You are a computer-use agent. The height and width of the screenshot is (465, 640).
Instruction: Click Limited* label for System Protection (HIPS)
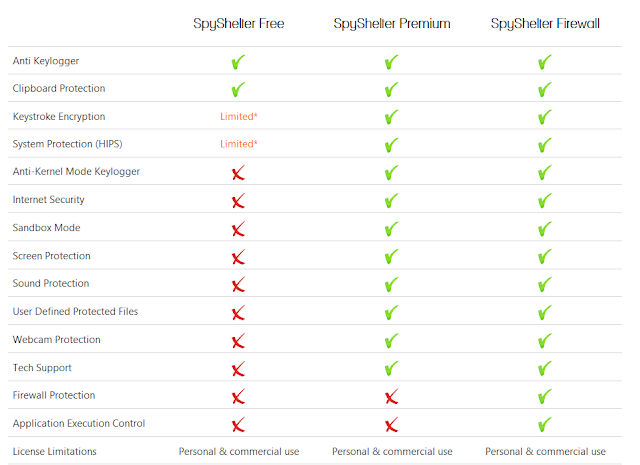click(239, 144)
